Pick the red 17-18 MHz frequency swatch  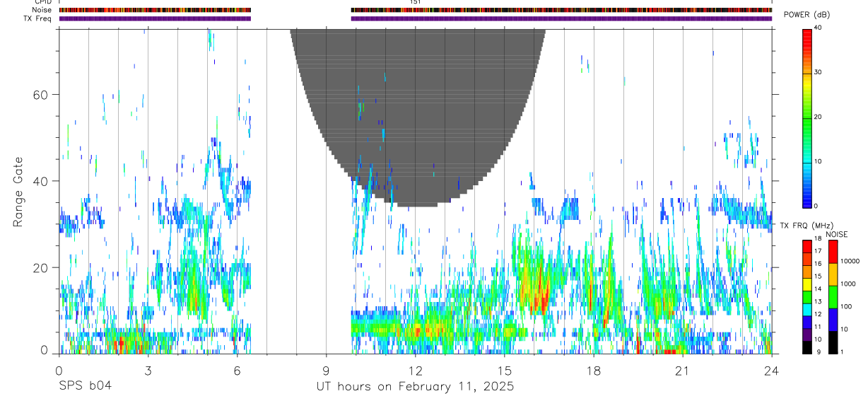[x=807, y=247]
